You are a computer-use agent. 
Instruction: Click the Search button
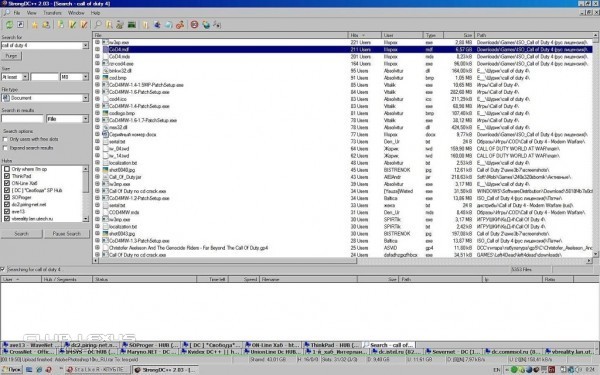(21, 233)
